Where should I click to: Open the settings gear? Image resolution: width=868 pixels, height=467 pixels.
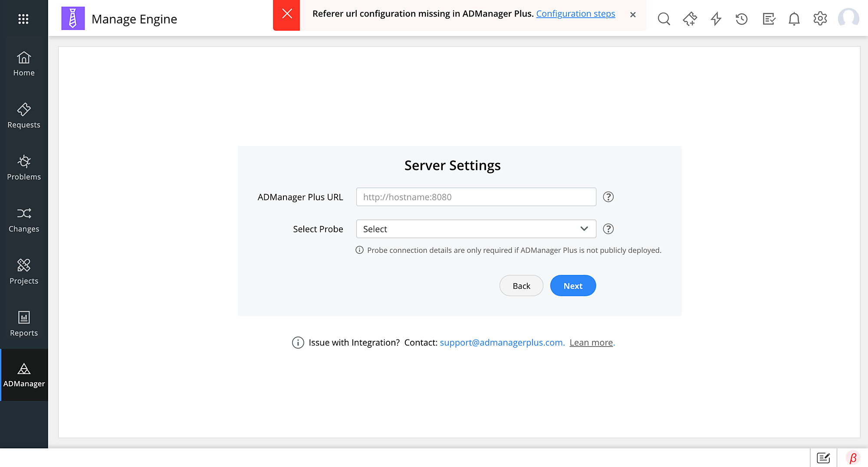[820, 19]
